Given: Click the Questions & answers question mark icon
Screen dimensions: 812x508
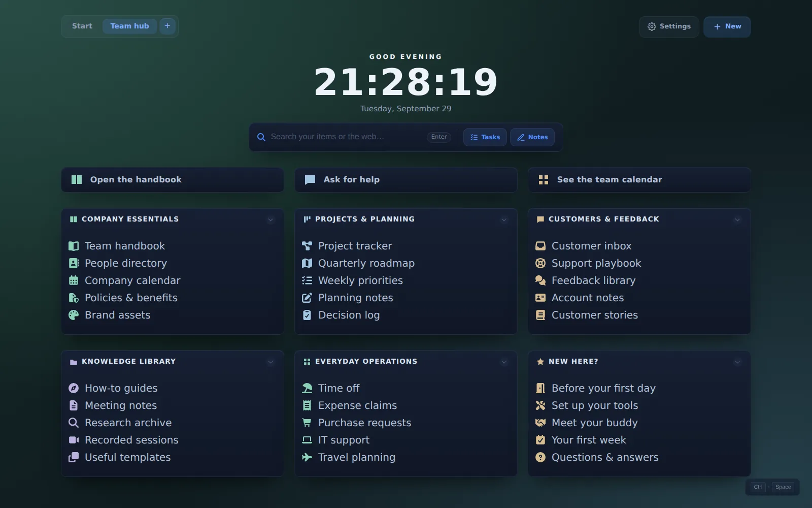Looking at the screenshot, I should 540,457.
